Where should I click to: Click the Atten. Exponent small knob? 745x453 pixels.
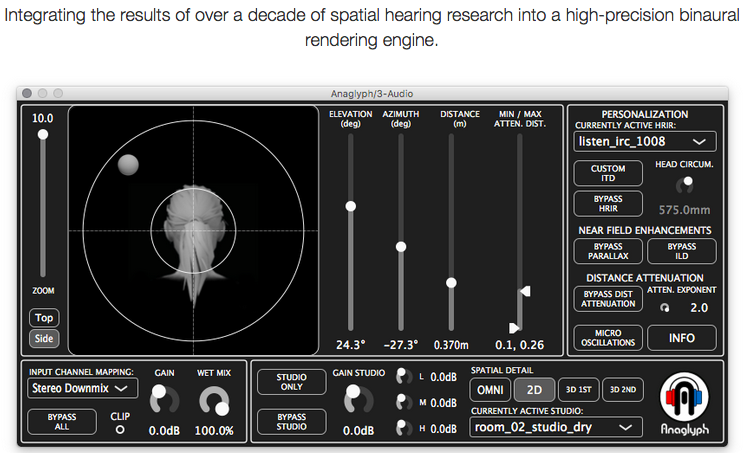[x=665, y=308]
